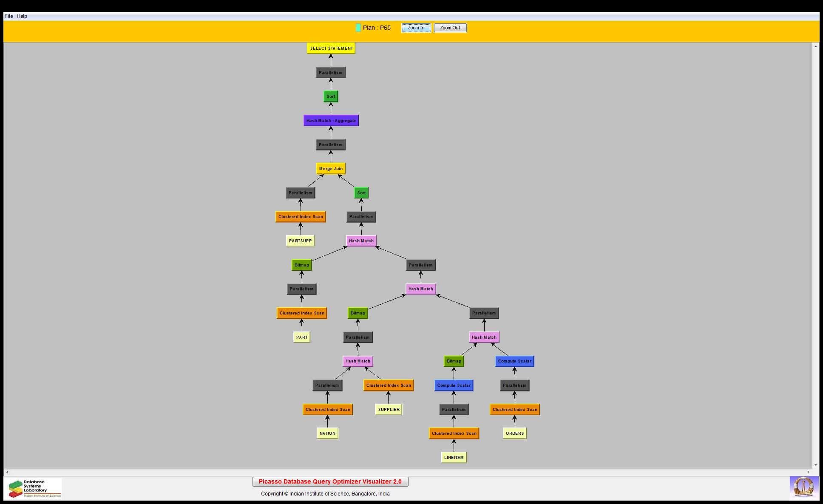Click the IISc emblem at bottom right

pyautogui.click(x=804, y=487)
